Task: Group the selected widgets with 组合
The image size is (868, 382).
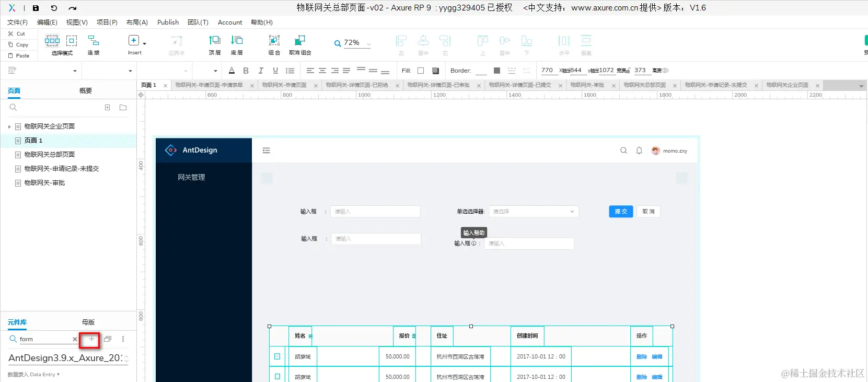Action: pyautogui.click(x=274, y=44)
